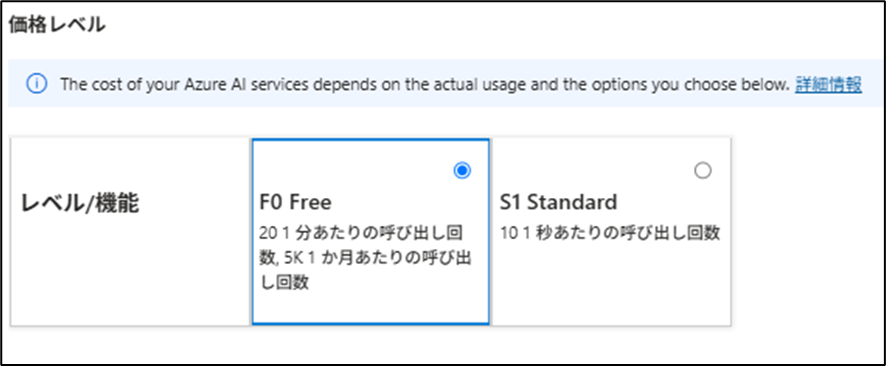The image size is (886, 366).
Task: Click the F0 Free description starting with 20 1 分あたり
Action: pyautogui.click(x=366, y=257)
